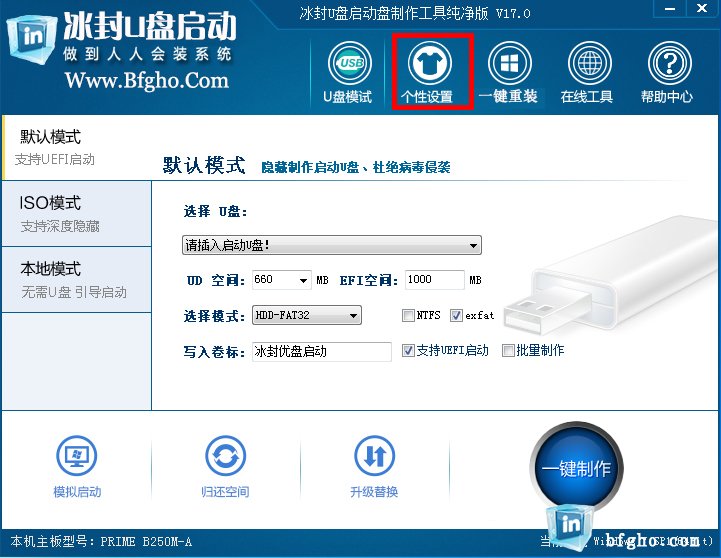Click the ice cube logo icon
This screenshot has width=721, height=558.
click(x=31, y=40)
